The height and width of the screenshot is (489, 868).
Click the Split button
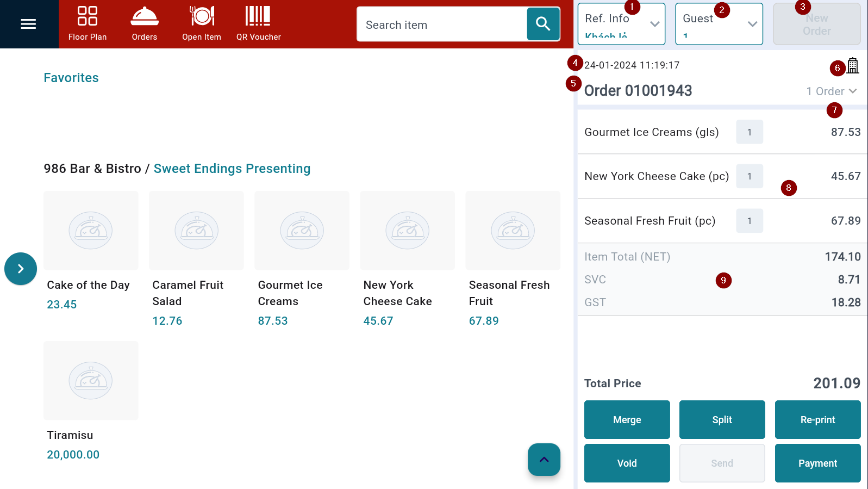722,419
